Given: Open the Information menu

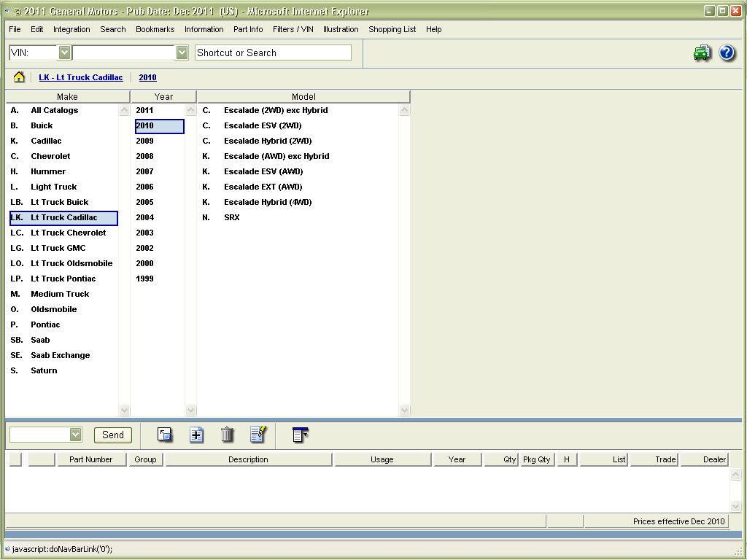Looking at the screenshot, I should coord(204,29).
